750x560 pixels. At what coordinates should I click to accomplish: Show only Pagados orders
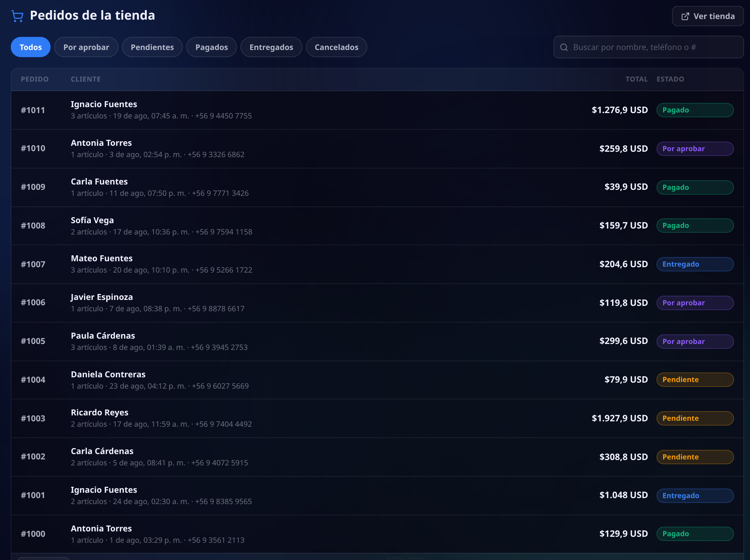tap(212, 47)
